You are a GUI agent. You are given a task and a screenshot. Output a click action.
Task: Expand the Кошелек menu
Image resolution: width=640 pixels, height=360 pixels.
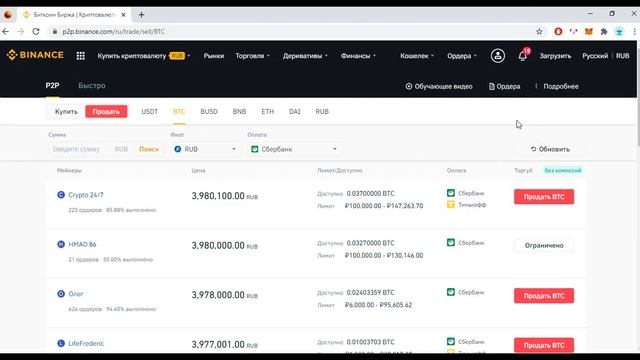point(417,56)
